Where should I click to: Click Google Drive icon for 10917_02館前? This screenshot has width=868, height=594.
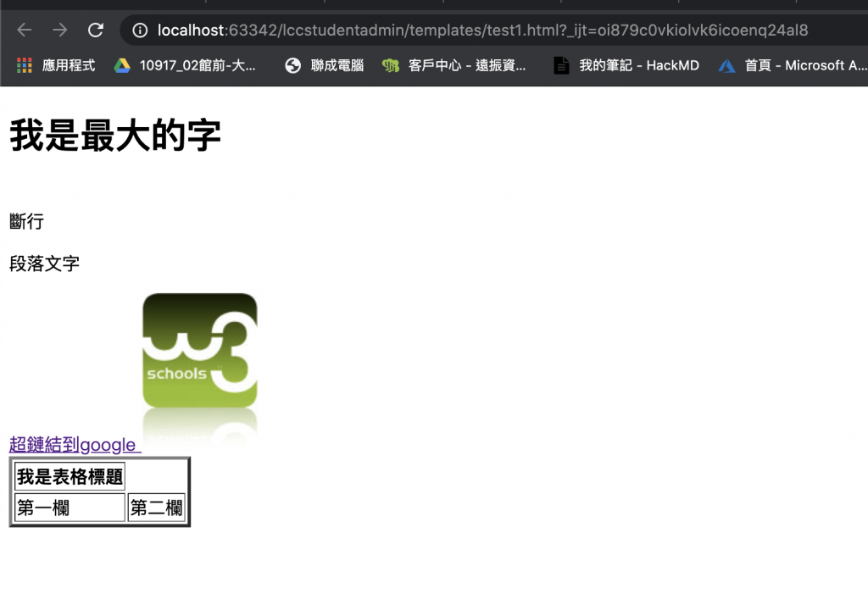[x=122, y=66]
